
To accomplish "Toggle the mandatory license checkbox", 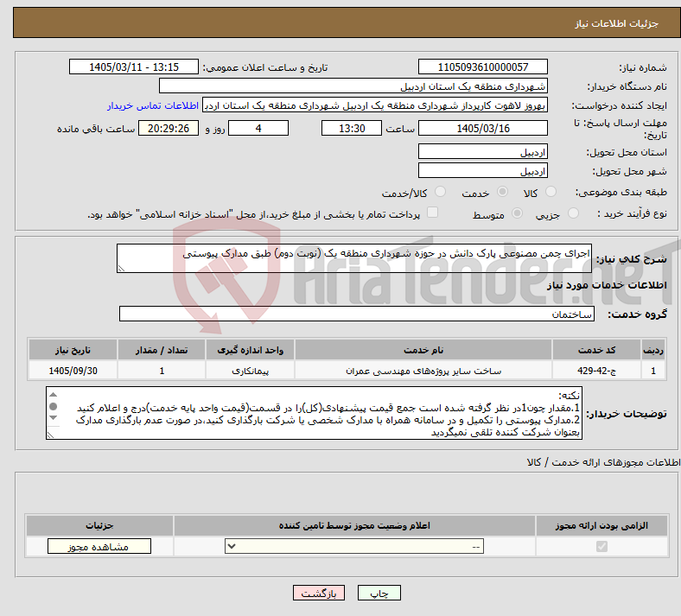I will (601, 546).
